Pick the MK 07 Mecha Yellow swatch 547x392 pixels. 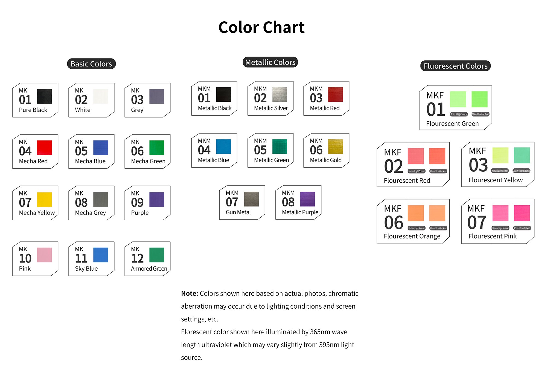44,199
